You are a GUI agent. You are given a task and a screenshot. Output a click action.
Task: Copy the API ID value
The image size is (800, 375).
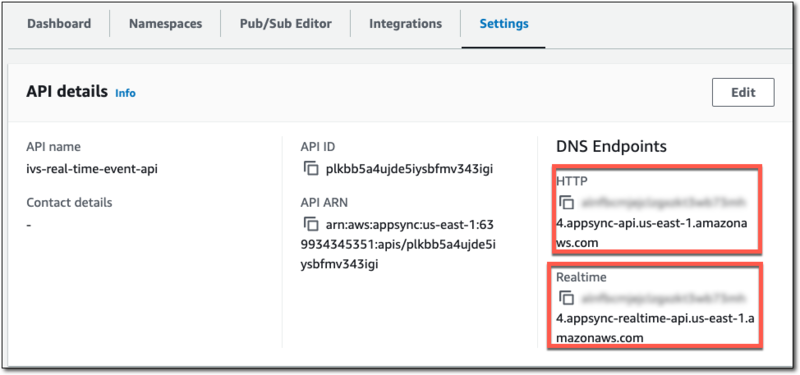click(311, 168)
